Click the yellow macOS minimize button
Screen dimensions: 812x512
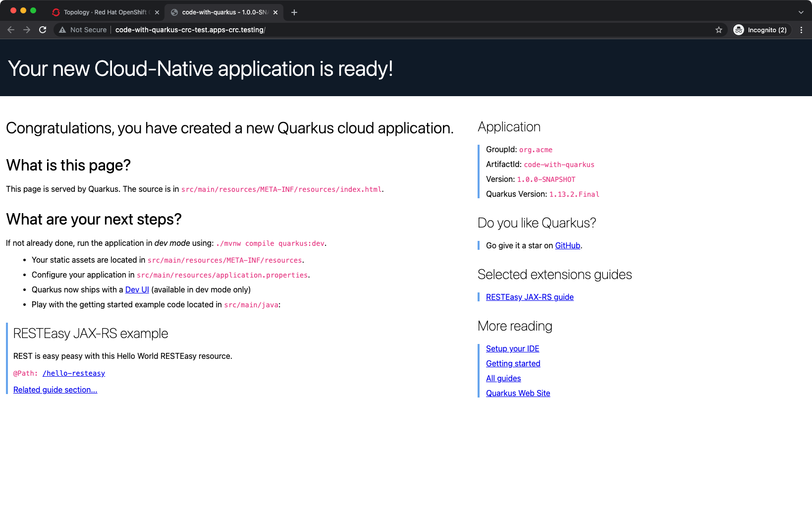pyautogui.click(x=23, y=10)
